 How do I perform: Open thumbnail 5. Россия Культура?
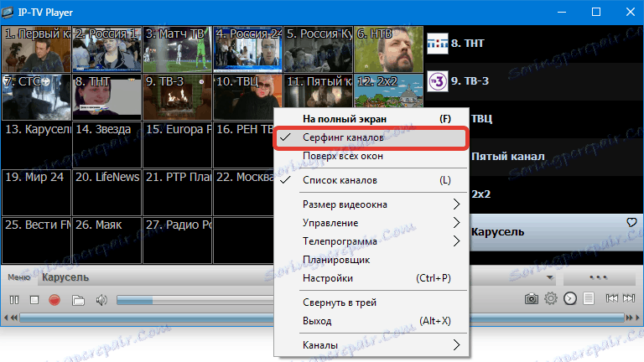[319, 49]
